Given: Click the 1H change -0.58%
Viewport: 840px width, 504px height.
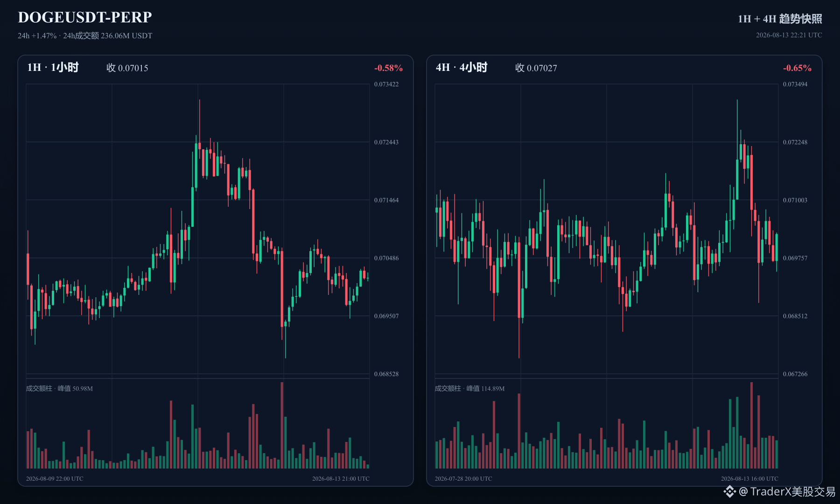Looking at the screenshot, I should (x=388, y=68).
